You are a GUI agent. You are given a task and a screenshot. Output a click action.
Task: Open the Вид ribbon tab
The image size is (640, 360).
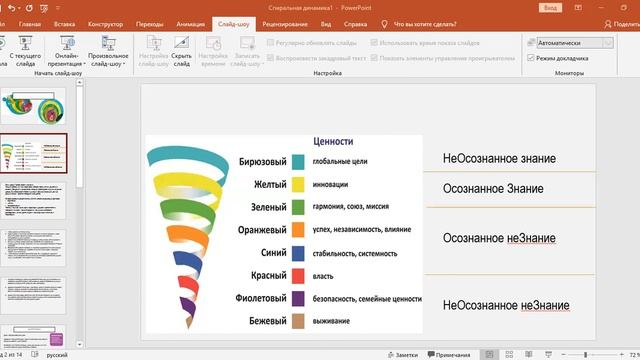(326, 24)
